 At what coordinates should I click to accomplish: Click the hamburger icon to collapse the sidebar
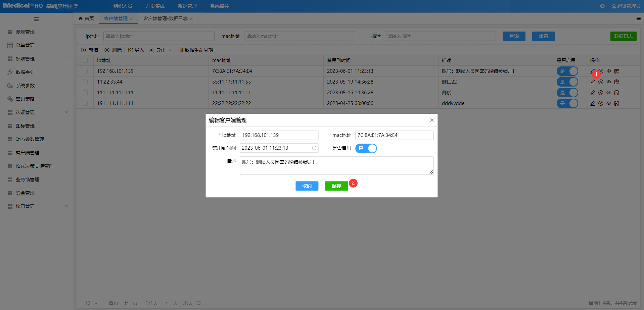click(x=36, y=19)
